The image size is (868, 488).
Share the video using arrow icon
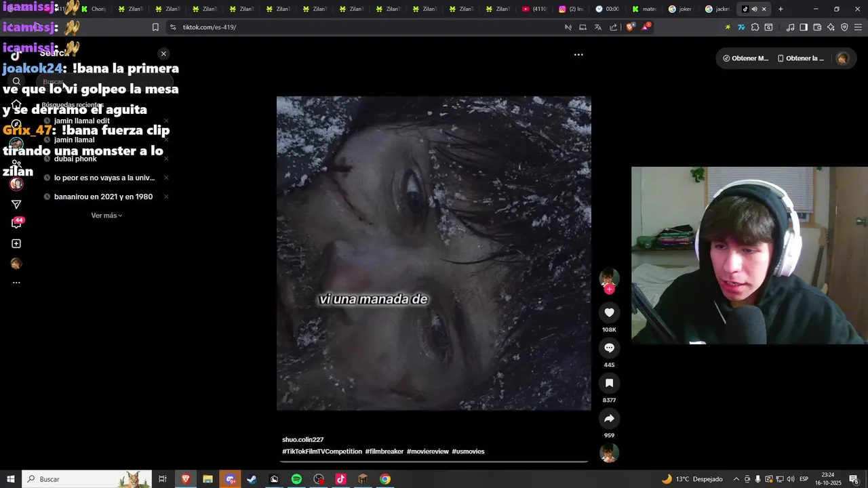(x=609, y=418)
